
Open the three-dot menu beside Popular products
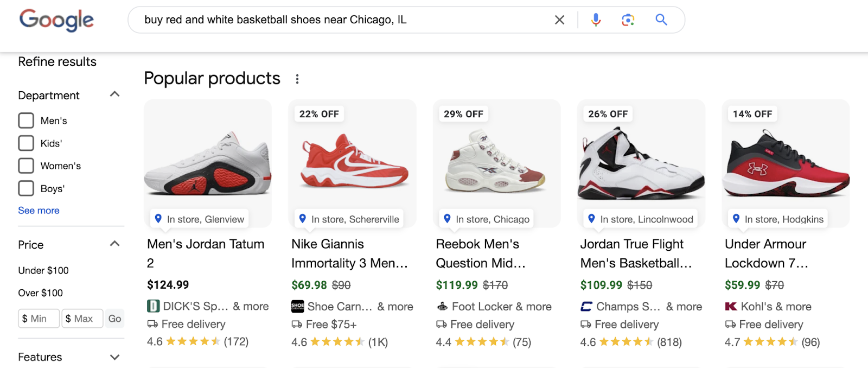[297, 78]
